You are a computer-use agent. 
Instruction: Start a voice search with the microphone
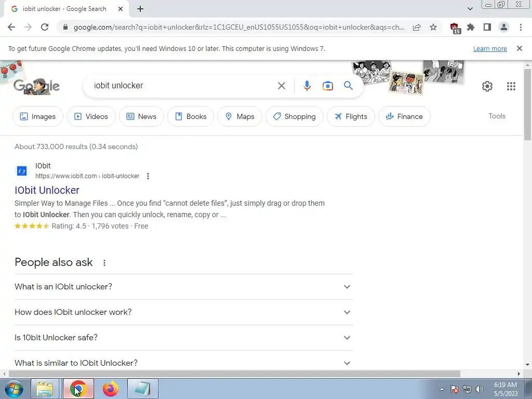pos(307,86)
